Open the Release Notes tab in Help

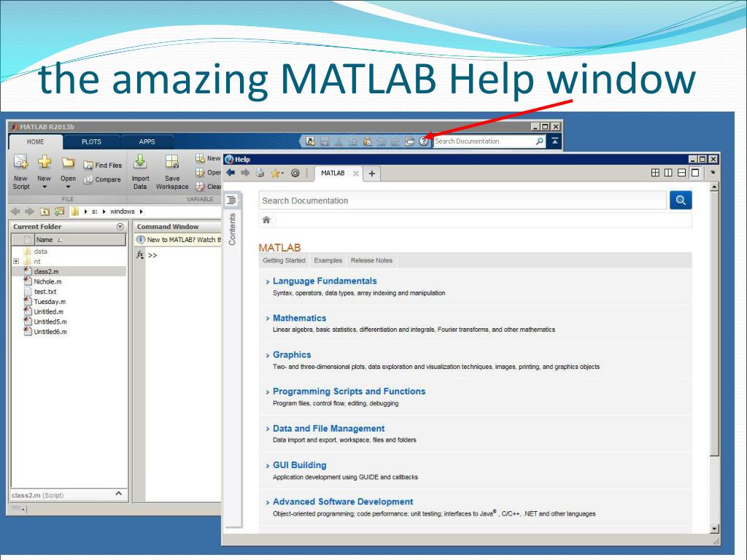tap(371, 260)
